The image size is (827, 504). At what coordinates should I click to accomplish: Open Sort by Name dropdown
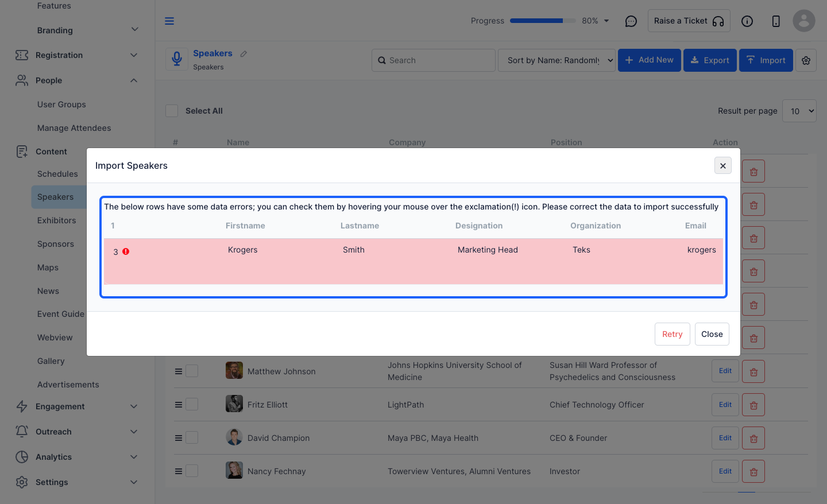557,60
